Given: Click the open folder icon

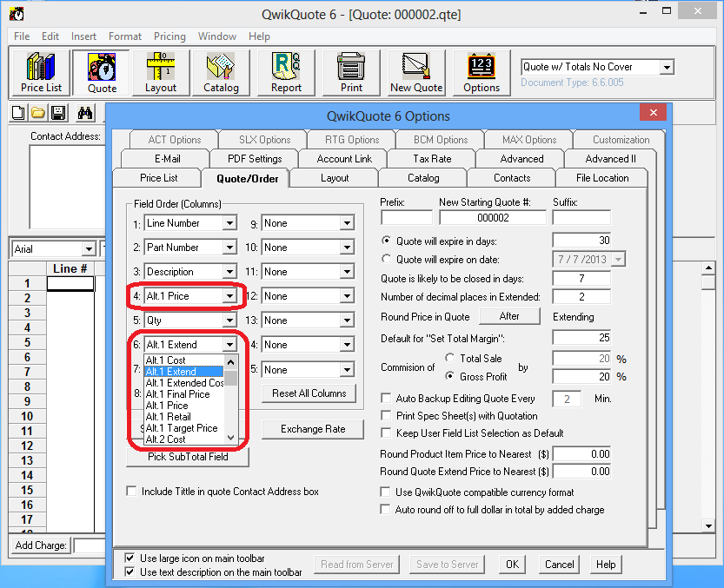Looking at the screenshot, I should point(38,113).
